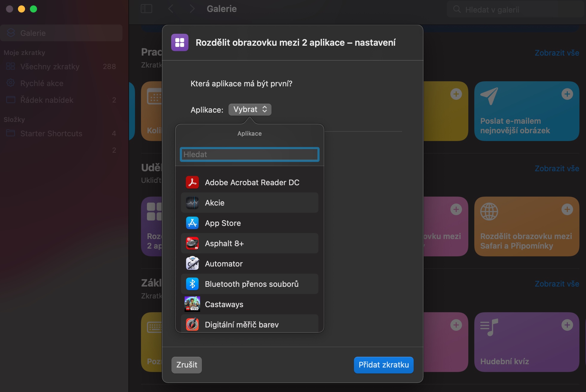
Task: Pick the Castaways LEGO Star Wars icon
Action: coord(192,304)
